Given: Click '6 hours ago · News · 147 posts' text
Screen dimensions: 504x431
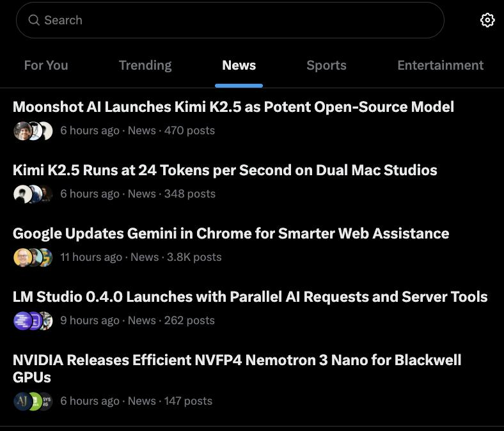Looking at the screenshot, I should [x=136, y=401].
